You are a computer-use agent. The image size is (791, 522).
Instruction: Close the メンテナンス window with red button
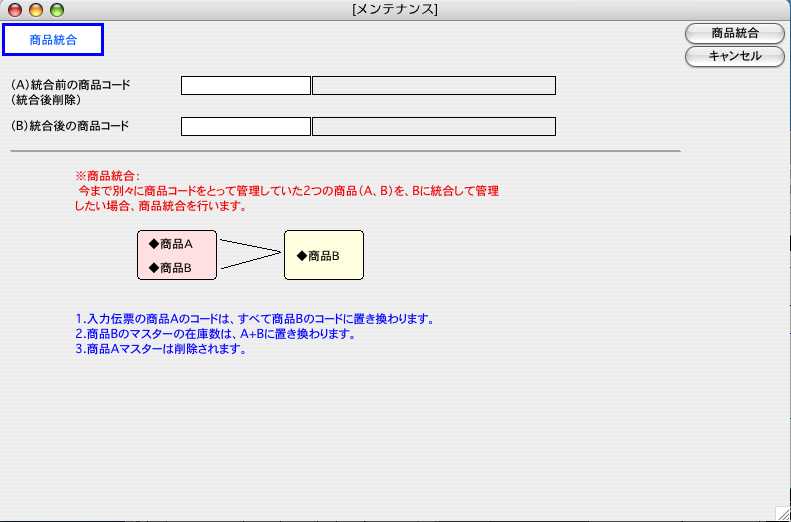coord(15,10)
